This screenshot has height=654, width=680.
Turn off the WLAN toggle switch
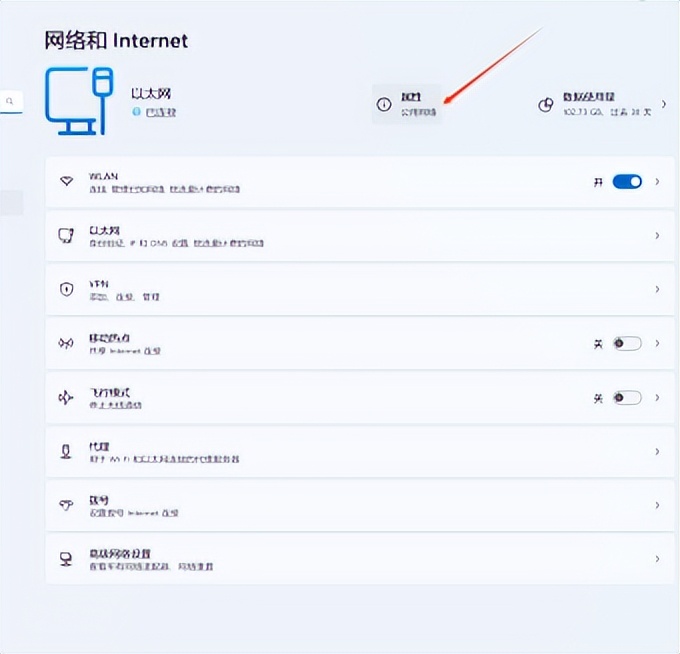pos(627,182)
